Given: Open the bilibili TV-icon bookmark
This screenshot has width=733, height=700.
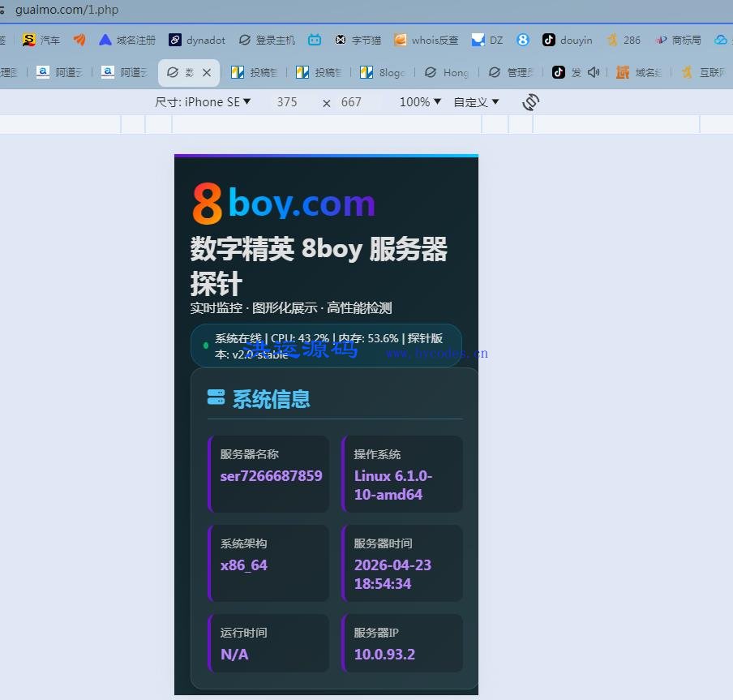Looking at the screenshot, I should pyautogui.click(x=315, y=41).
